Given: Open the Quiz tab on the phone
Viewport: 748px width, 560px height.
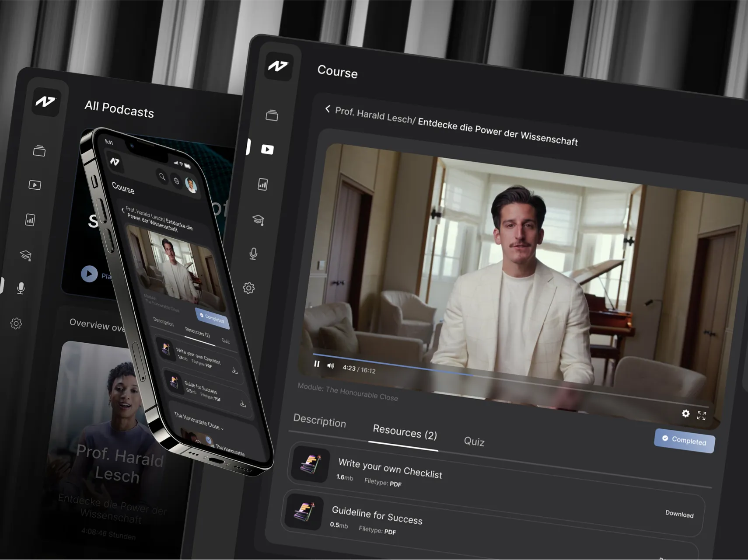Looking at the screenshot, I should coord(226,341).
